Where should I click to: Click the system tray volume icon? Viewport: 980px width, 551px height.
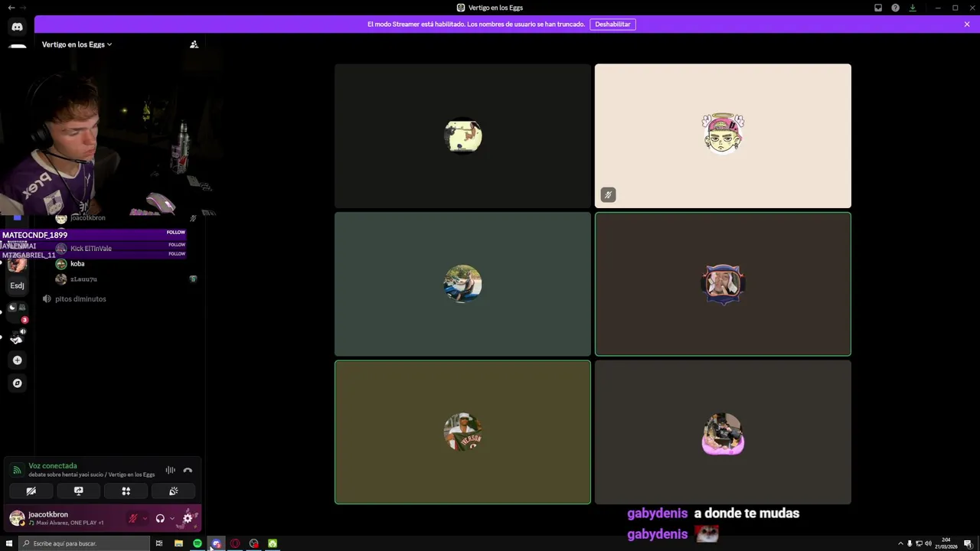coord(928,543)
